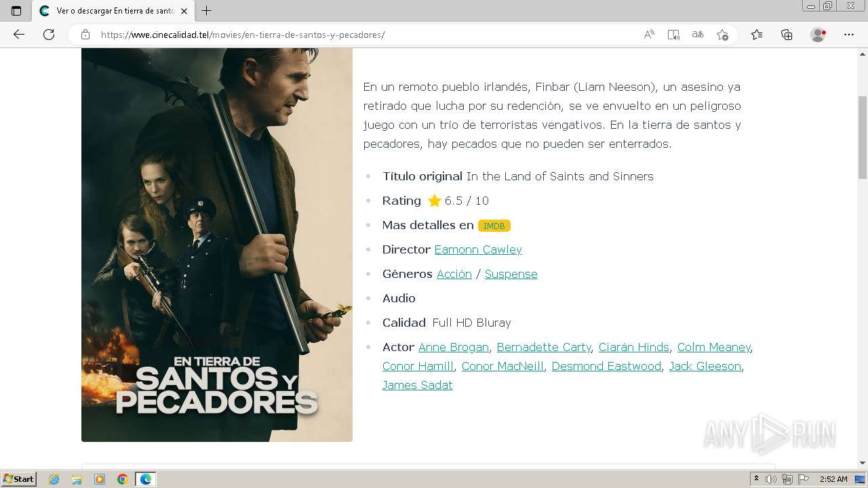Viewport: 868px width, 488px height.
Task: Enter Immersive Reader icon
Action: coord(673,35)
